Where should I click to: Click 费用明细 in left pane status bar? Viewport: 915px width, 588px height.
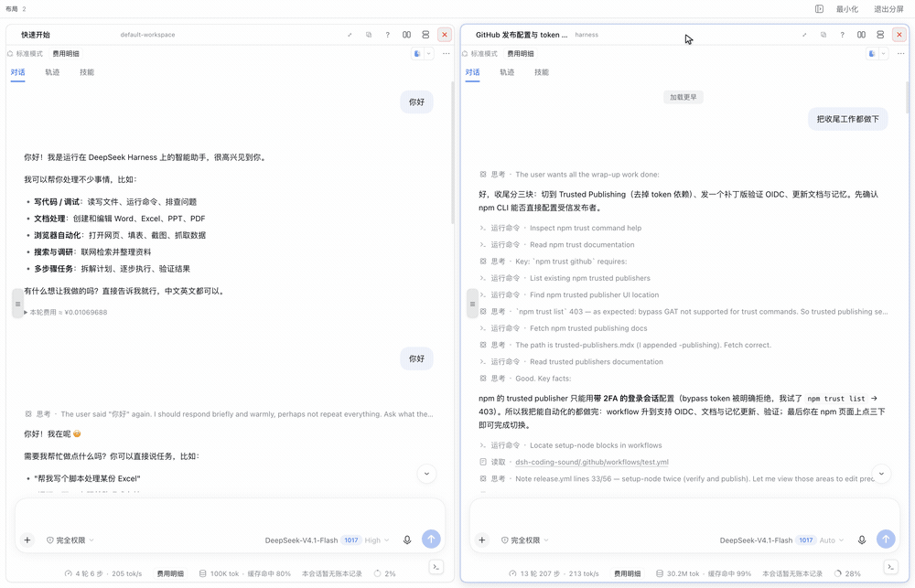pyautogui.click(x=170, y=573)
